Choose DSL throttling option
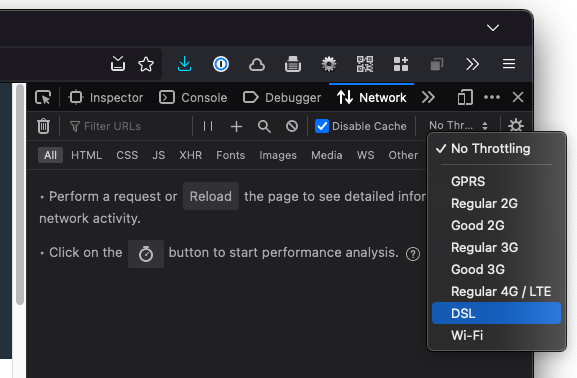 coord(496,313)
